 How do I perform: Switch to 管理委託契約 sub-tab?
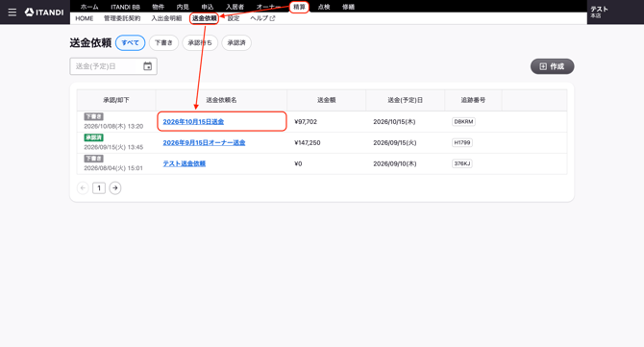(x=122, y=18)
